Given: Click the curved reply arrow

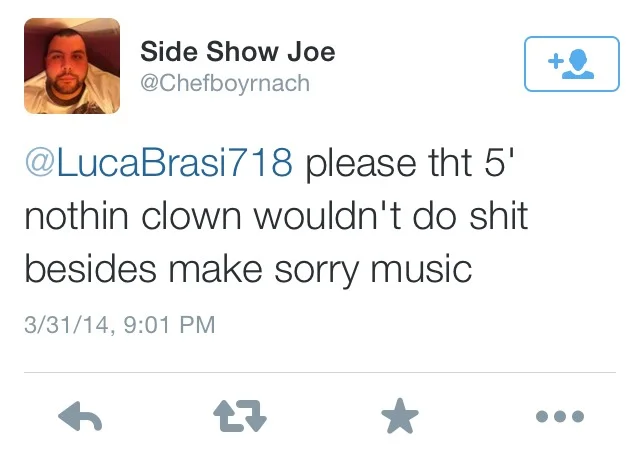Looking at the screenshot, I should 80,416.
